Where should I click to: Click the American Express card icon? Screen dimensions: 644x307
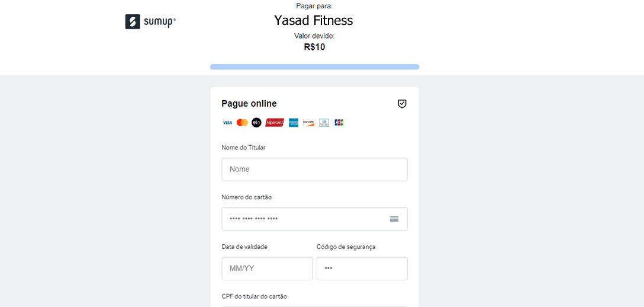[x=294, y=123]
